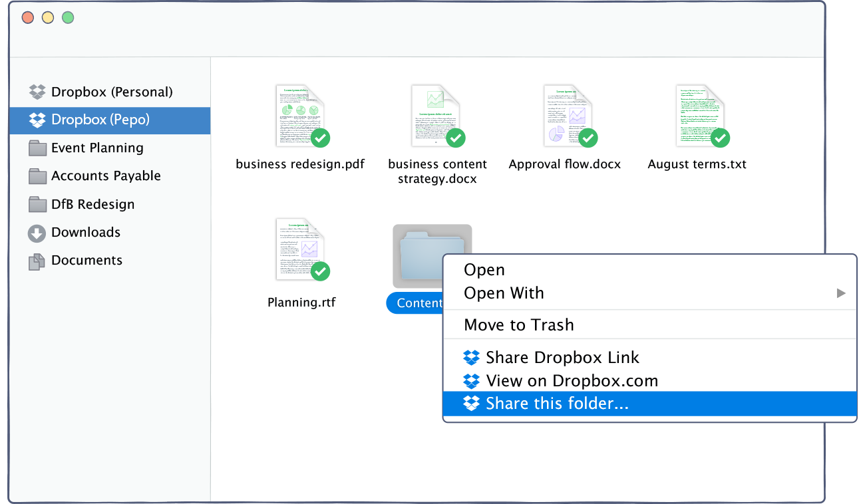Click Share Dropbox Link menu entry
Screen dimensions: 865x504
[x=562, y=358]
